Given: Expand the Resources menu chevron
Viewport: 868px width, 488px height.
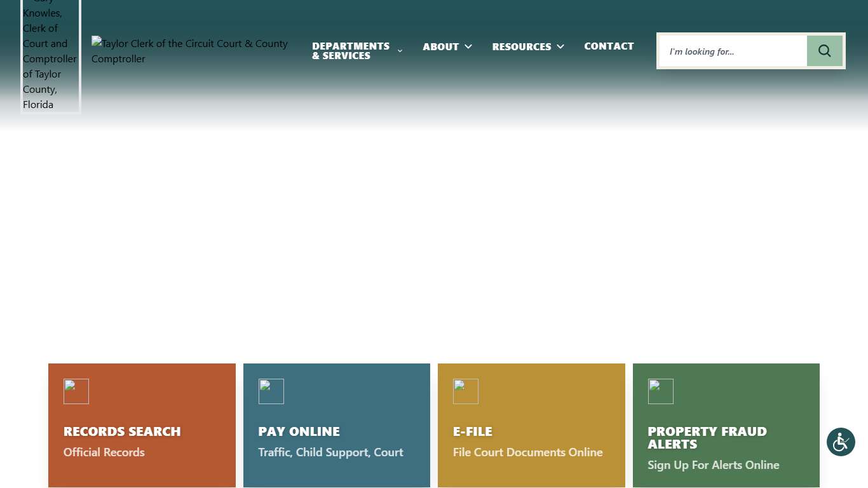Looking at the screenshot, I should pos(560,46).
